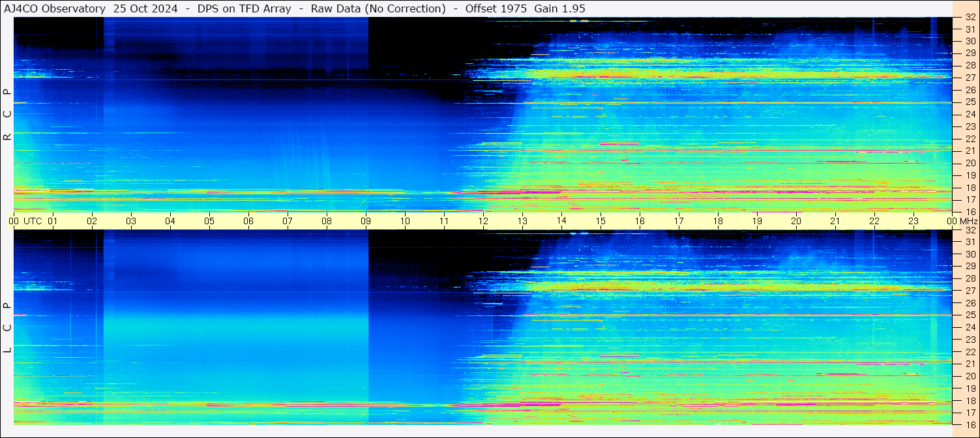The image size is (980, 438).
Task: Click the 08 hour tick label
Action: click(327, 221)
